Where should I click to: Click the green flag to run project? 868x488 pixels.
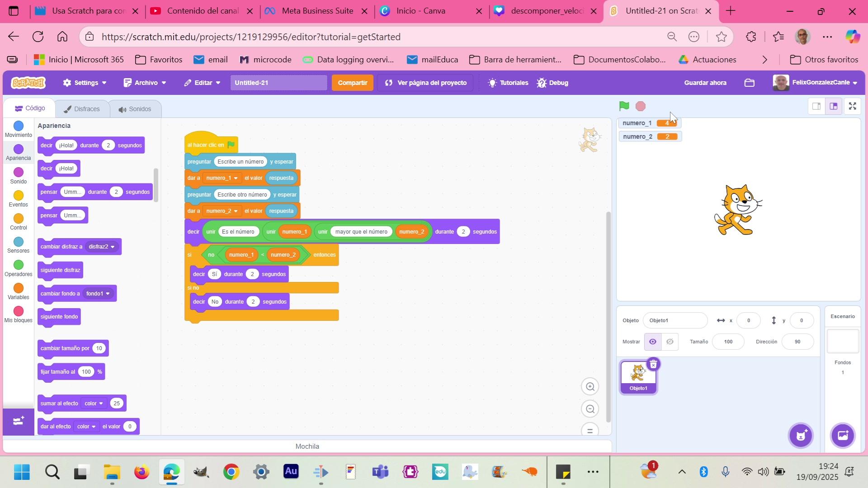(x=624, y=106)
